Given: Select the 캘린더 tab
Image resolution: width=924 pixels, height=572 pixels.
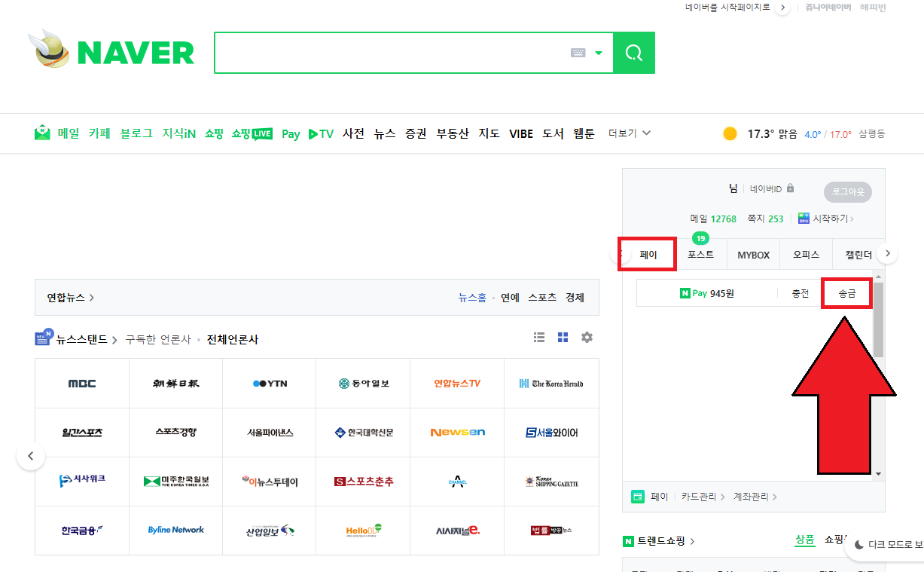Looking at the screenshot, I should 858,255.
